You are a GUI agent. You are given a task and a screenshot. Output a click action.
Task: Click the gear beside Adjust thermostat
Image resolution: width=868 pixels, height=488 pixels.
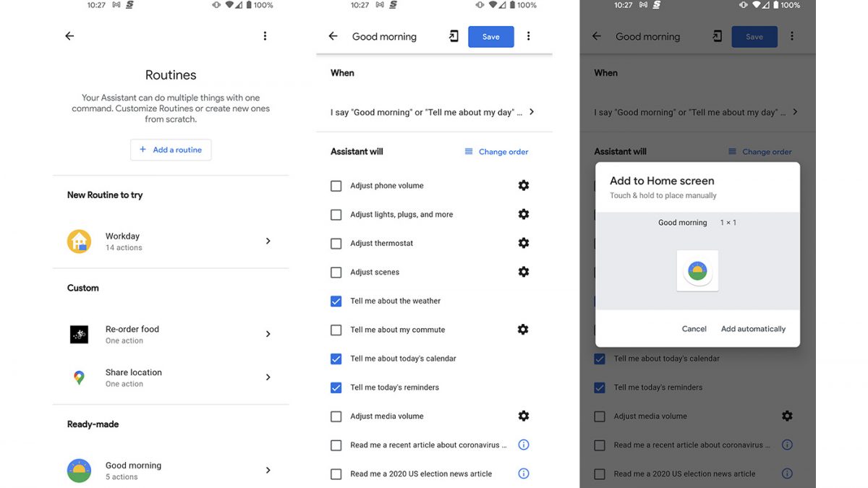[524, 244]
